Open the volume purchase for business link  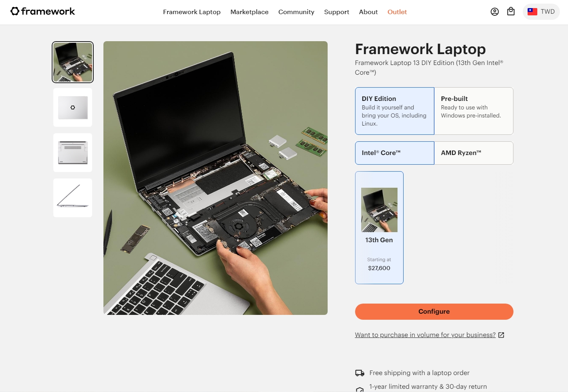tap(425, 335)
